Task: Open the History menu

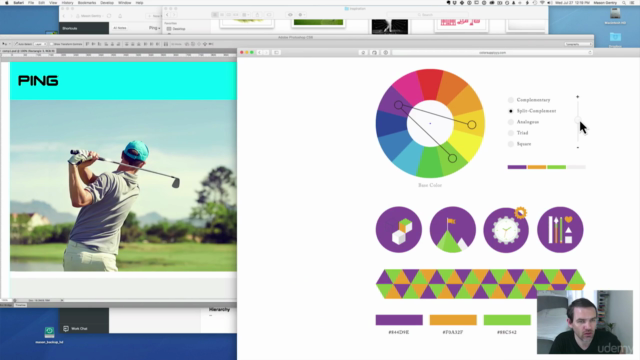Action: pyautogui.click(x=67, y=3)
